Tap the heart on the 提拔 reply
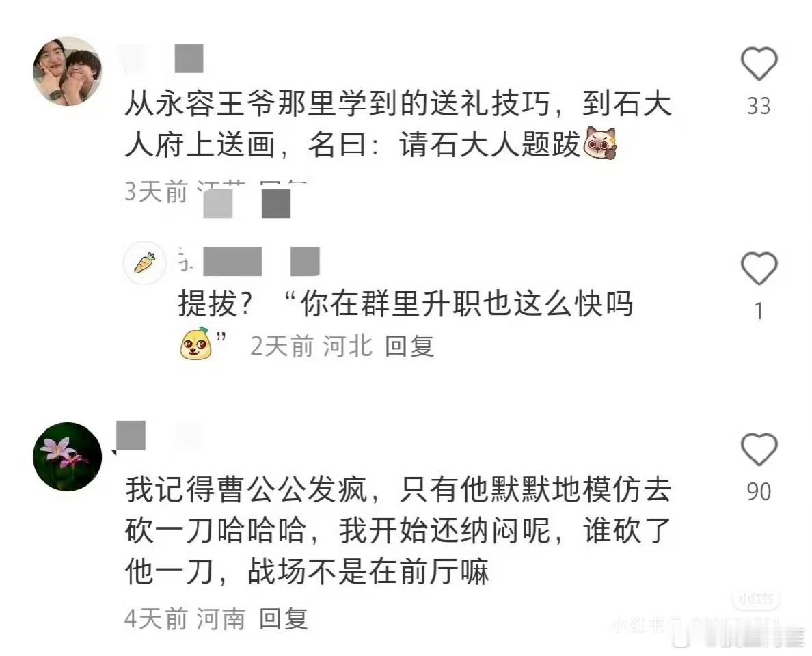This screenshot has height=656, width=812. (x=759, y=268)
